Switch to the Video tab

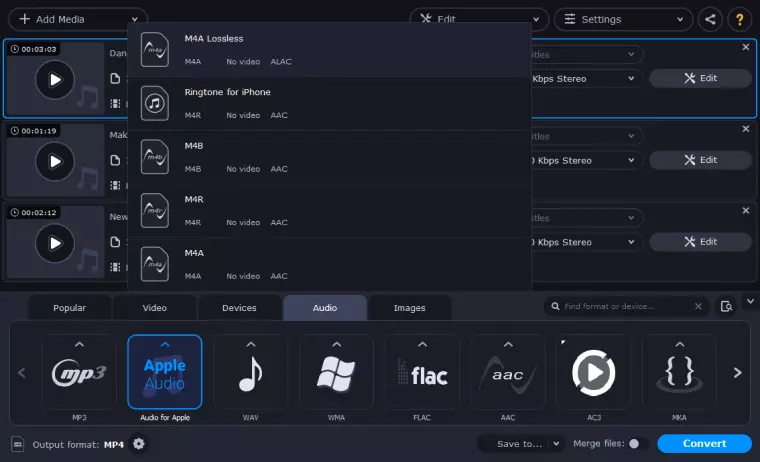click(x=155, y=308)
